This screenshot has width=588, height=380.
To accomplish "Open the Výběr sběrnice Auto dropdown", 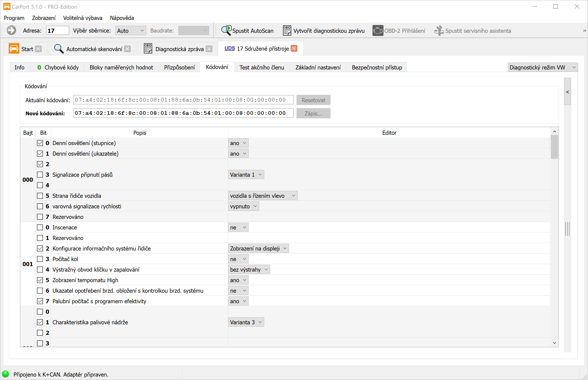I will [x=130, y=31].
